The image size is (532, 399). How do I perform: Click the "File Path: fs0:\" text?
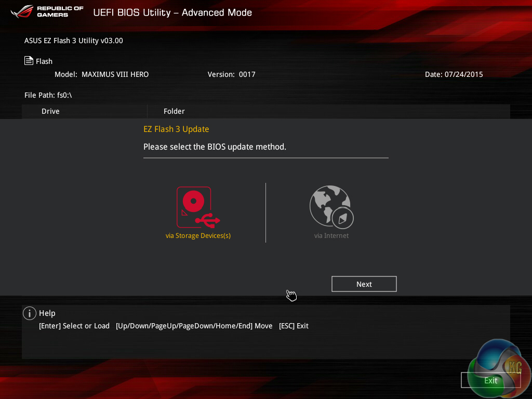(48, 96)
